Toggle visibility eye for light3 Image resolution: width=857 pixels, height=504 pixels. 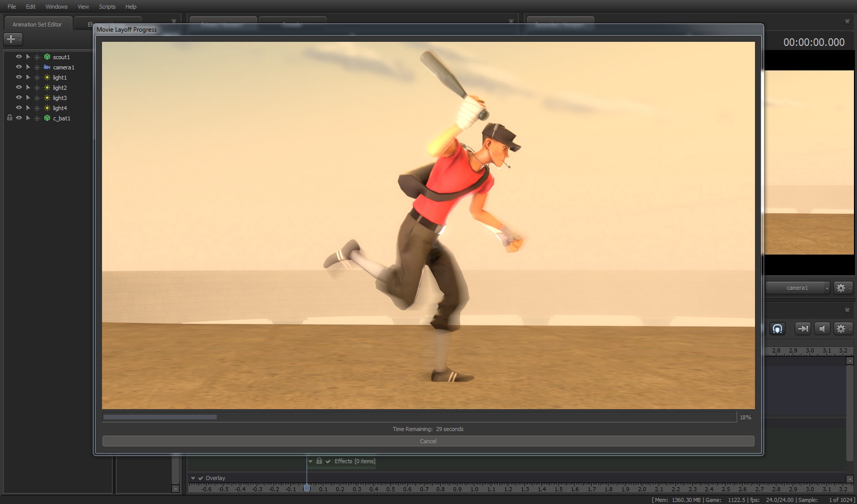pos(19,97)
